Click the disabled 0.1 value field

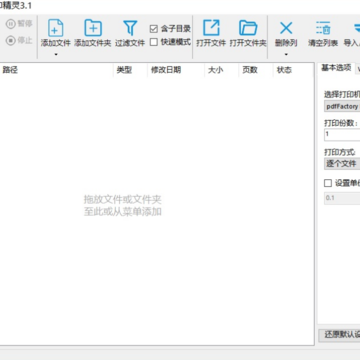click(x=342, y=198)
